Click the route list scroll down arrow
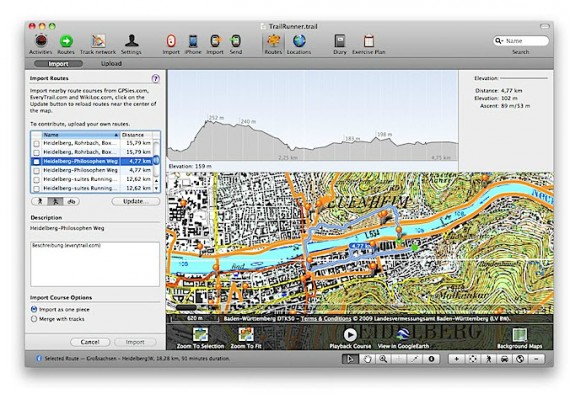Viewport: 570px width, 394px height. click(156, 188)
